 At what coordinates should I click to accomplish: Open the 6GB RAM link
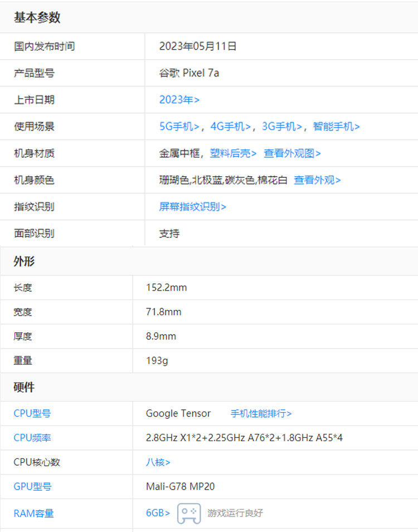pyautogui.click(x=158, y=513)
